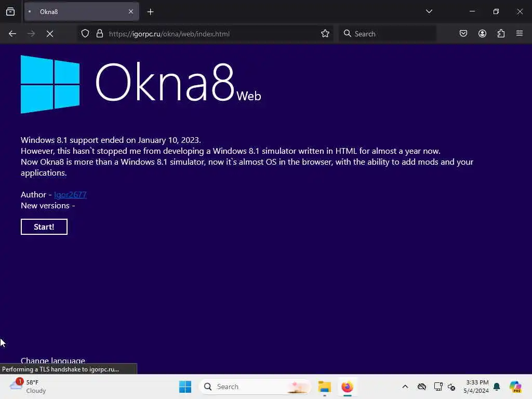Expand the list all tabs chevron
Image resolution: width=532 pixels, height=399 pixels.
click(429, 11)
